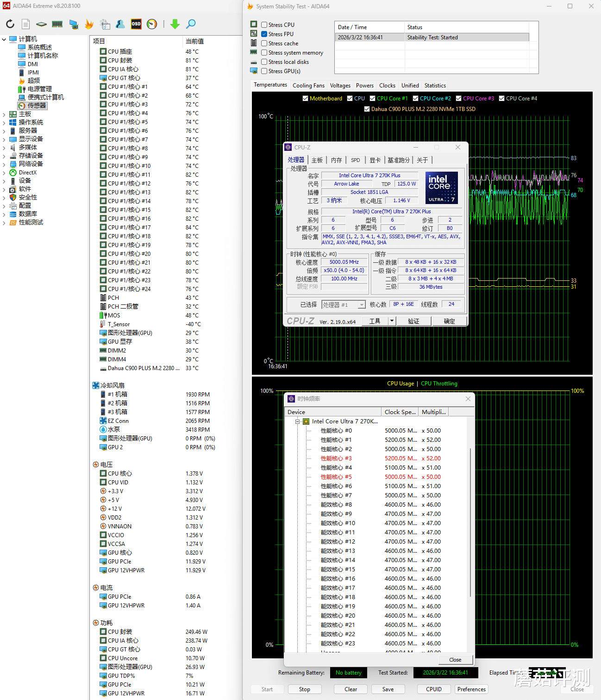Viewport: 601px width, 700px height.
Task: Enable Stress system memory checkbox
Action: (264, 53)
